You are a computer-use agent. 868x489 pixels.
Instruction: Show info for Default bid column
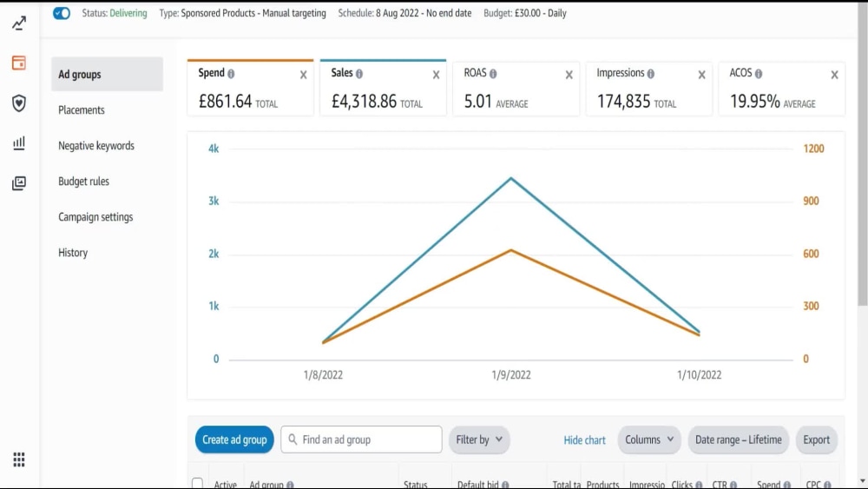click(505, 485)
